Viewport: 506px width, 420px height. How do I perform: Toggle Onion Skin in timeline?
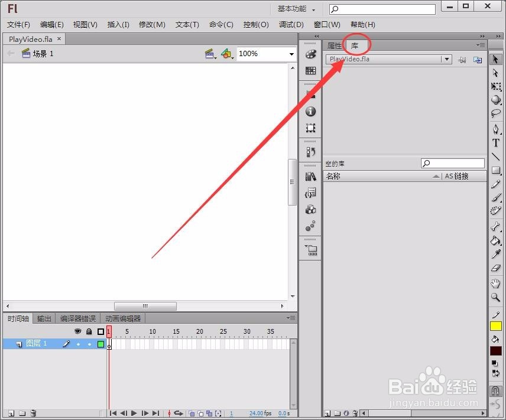coord(192,414)
